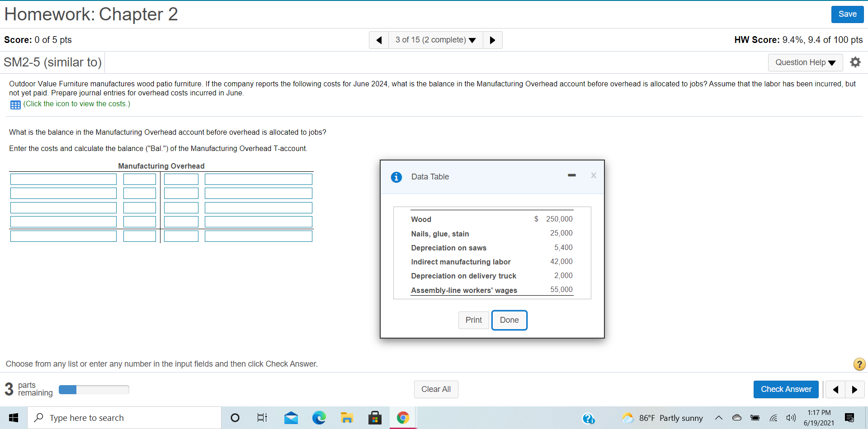Click the Print button in Data Table

tap(474, 320)
